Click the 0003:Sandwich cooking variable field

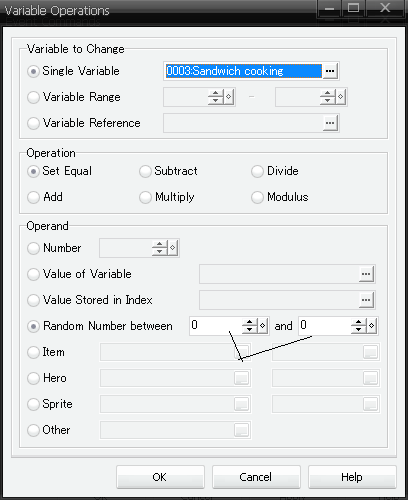click(x=244, y=71)
